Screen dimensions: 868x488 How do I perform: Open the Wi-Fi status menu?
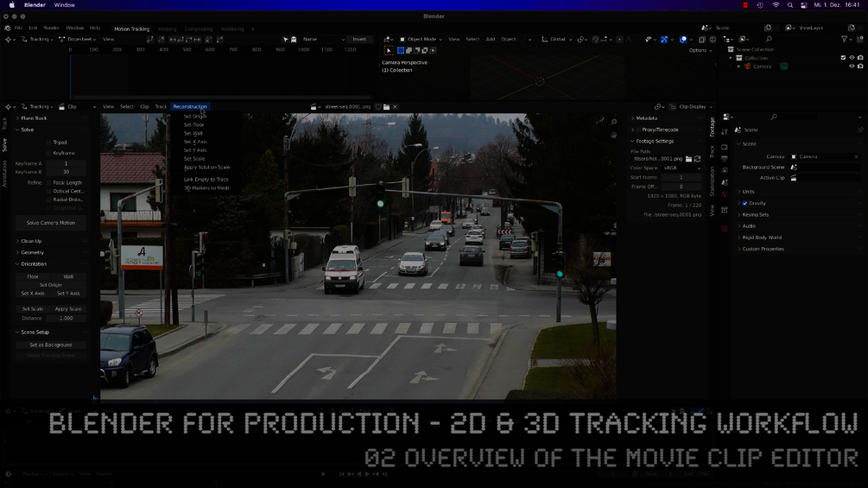tap(776, 5)
